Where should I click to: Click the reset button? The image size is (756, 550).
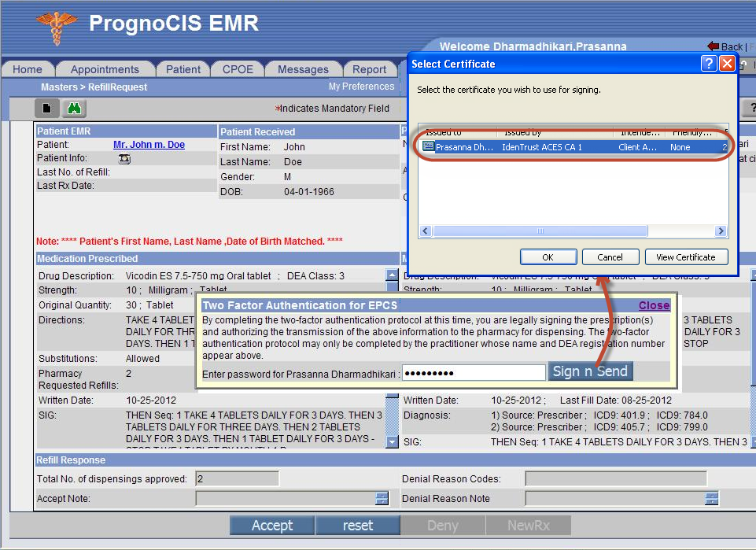pos(358,525)
